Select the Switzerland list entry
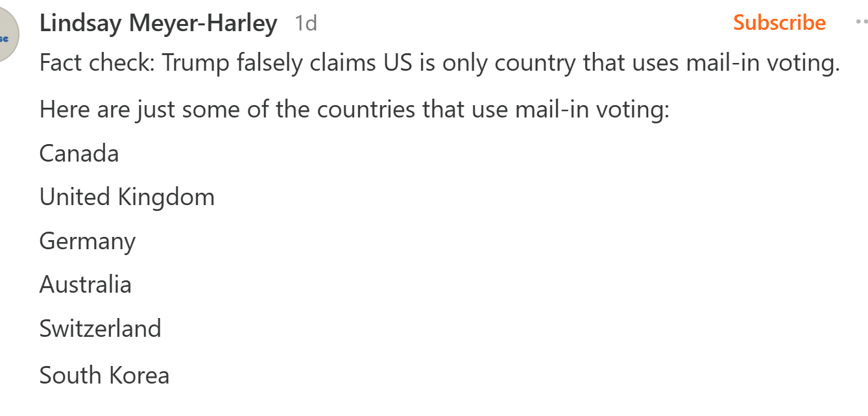 point(101,328)
